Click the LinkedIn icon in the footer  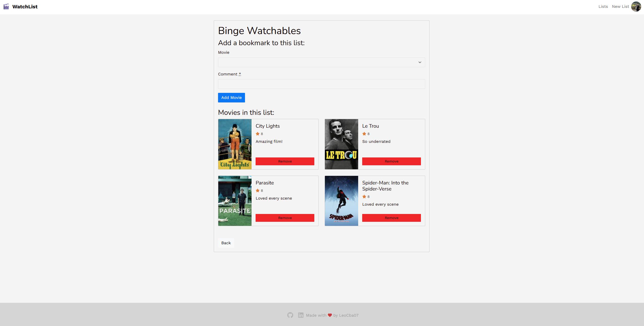300,315
